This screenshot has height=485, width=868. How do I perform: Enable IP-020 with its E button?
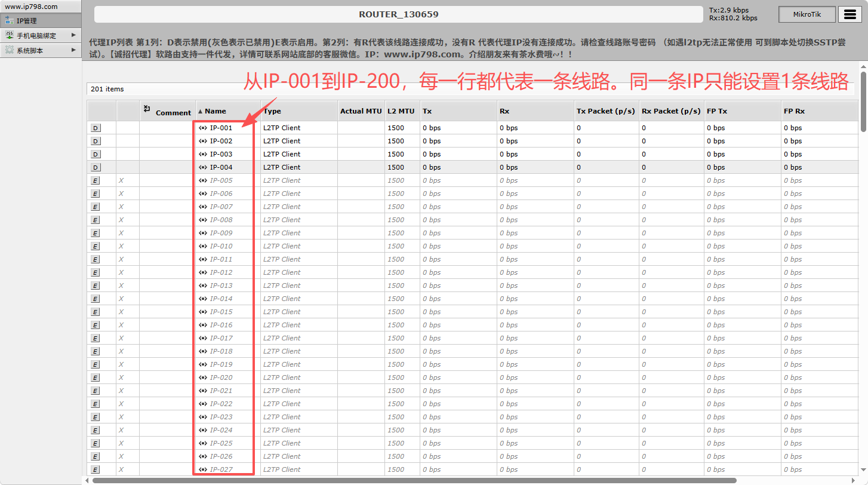click(x=96, y=377)
